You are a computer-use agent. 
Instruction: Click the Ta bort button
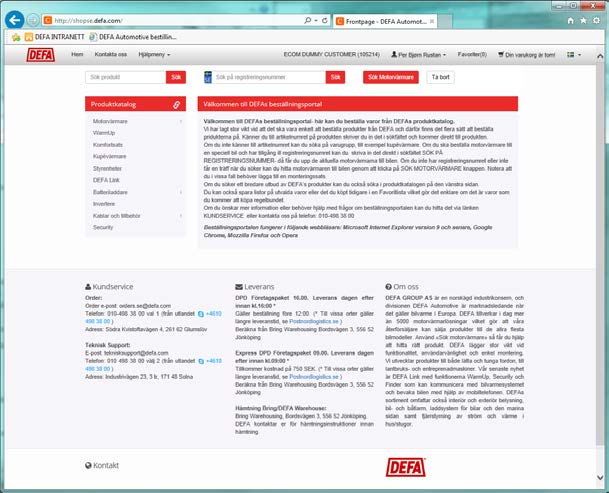click(440, 77)
